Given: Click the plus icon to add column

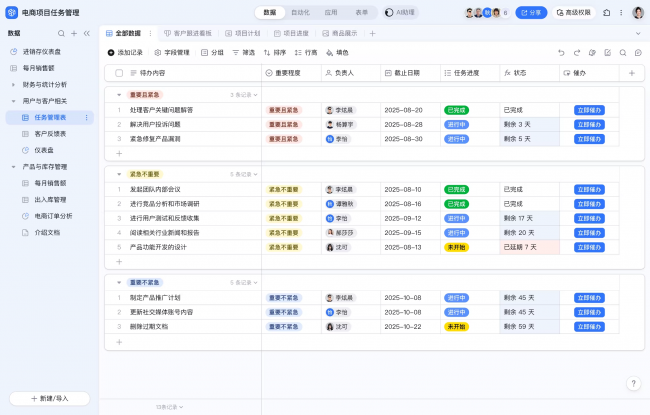Looking at the screenshot, I should click(631, 73).
